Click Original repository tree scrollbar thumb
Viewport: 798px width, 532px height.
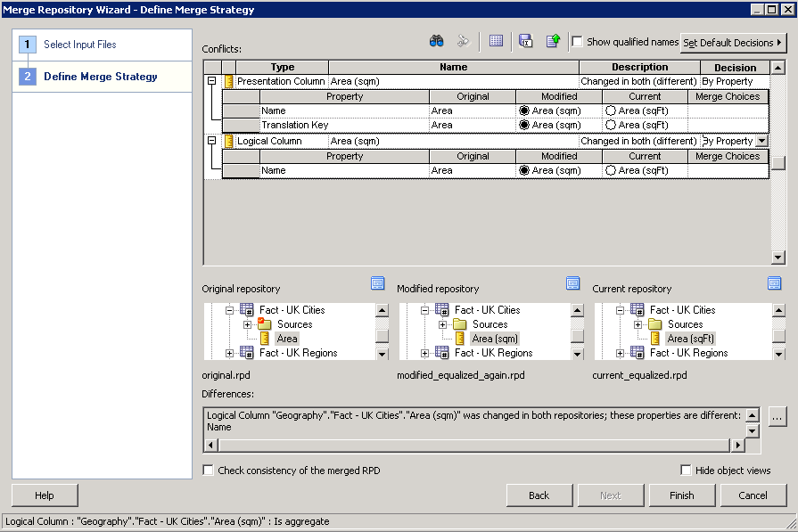382,336
